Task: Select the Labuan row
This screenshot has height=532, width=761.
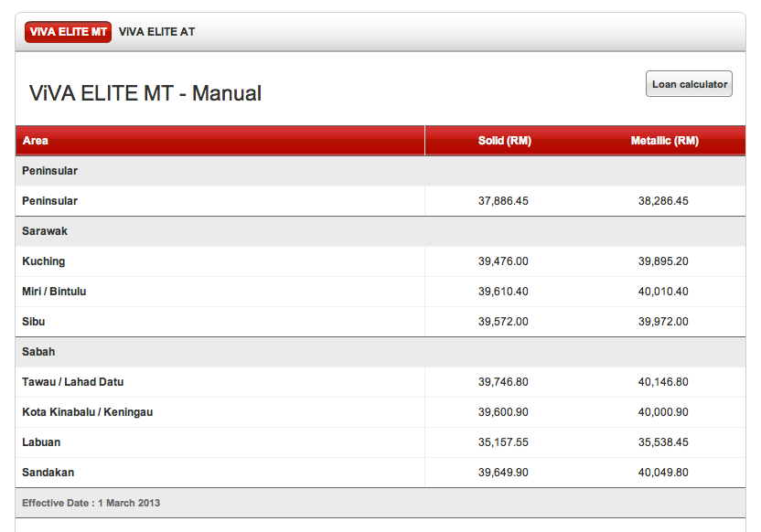Action: (x=380, y=442)
